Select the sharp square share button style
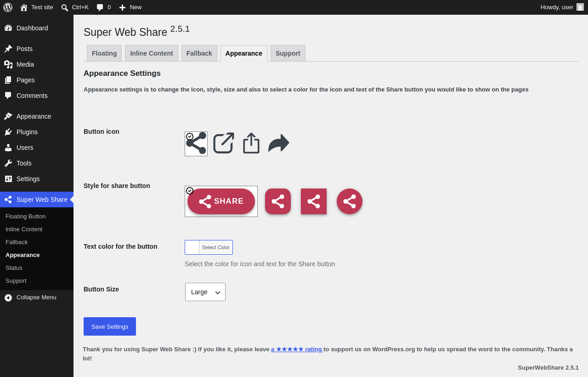The height and width of the screenshot is (377, 588). pyautogui.click(x=314, y=201)
